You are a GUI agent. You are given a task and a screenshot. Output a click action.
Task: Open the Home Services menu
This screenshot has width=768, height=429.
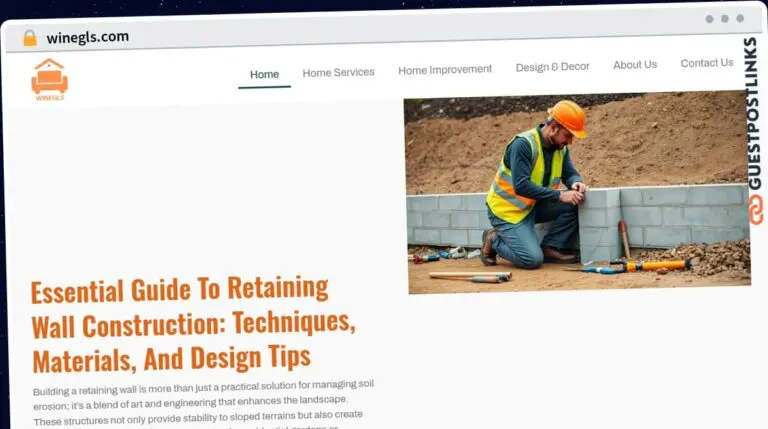[338, 72]
